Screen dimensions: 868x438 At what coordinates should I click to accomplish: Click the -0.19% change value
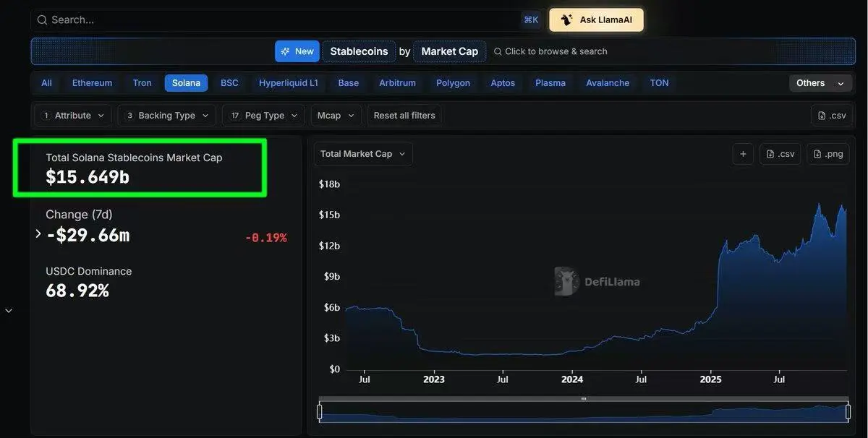265,238
